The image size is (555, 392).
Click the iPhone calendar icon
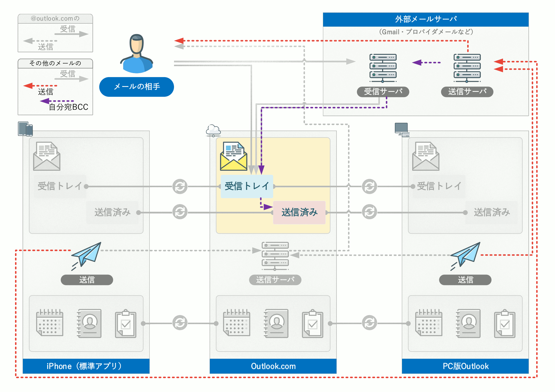click(50, 323)
